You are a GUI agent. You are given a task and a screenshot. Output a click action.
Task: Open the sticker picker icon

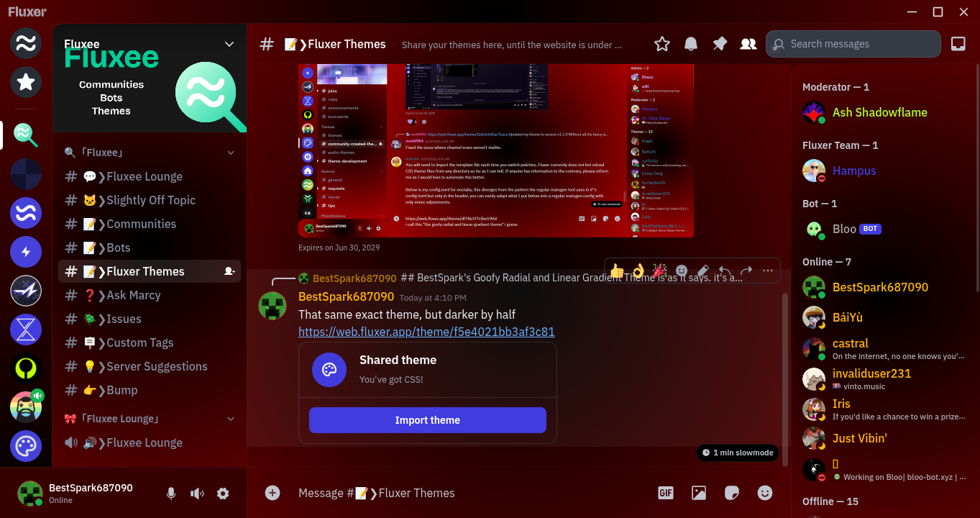click(732, 493)
